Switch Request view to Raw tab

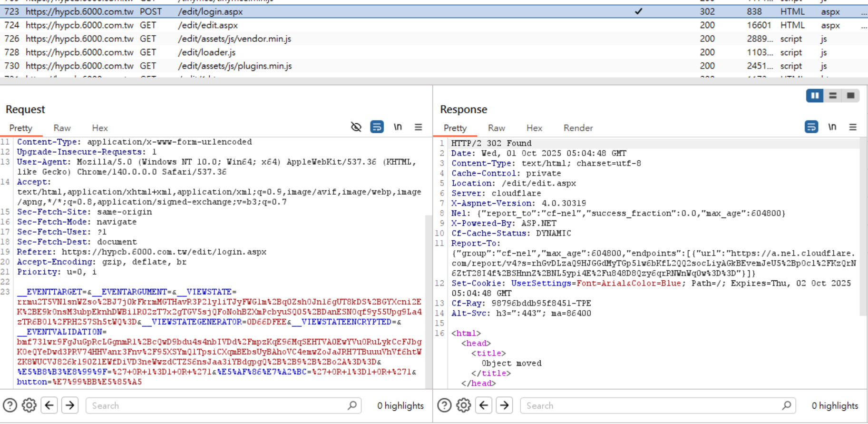62,128
